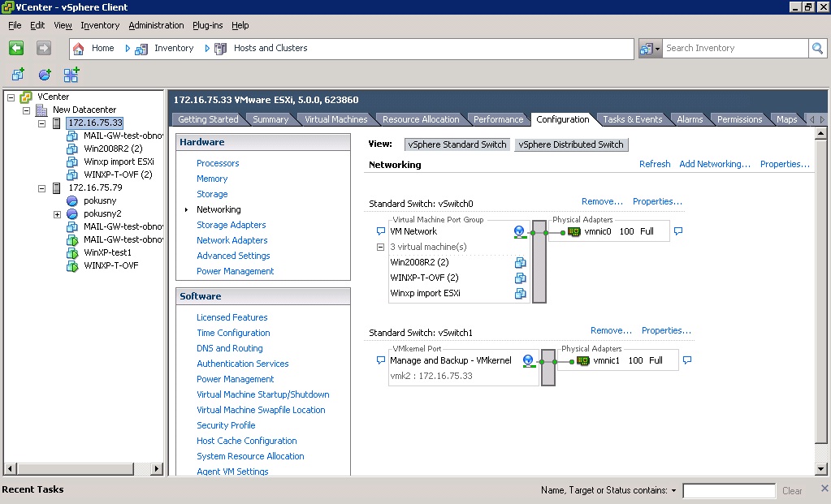Click the Refresh link in Networking
This screenshot has height=504, width=831.
click(x=655, y=164)
